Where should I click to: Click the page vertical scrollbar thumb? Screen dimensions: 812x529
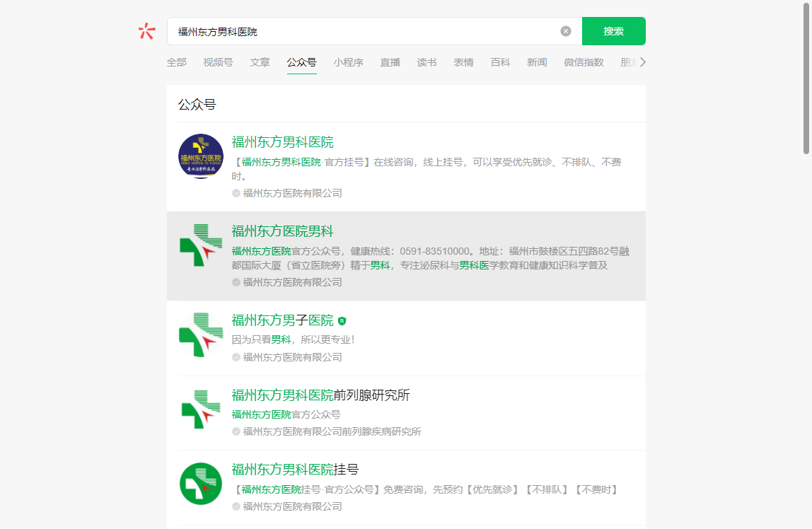pyautogui.click(x=806, y=78)
